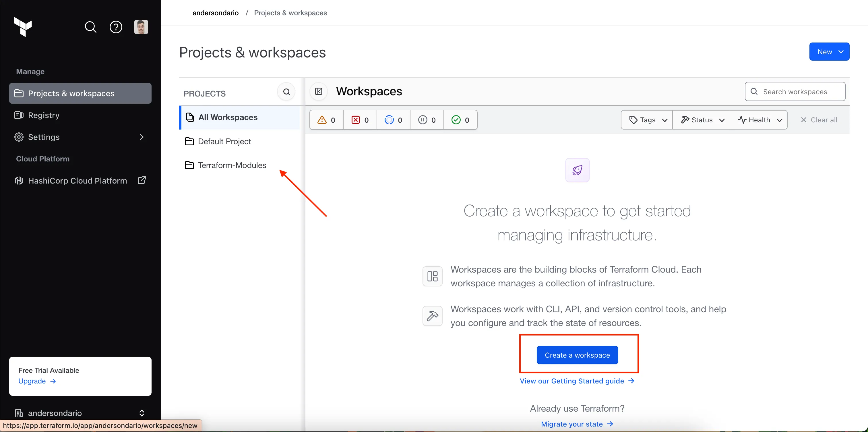Open the Terraform-Modules project
Screen dimensions: 868x432
231,165
